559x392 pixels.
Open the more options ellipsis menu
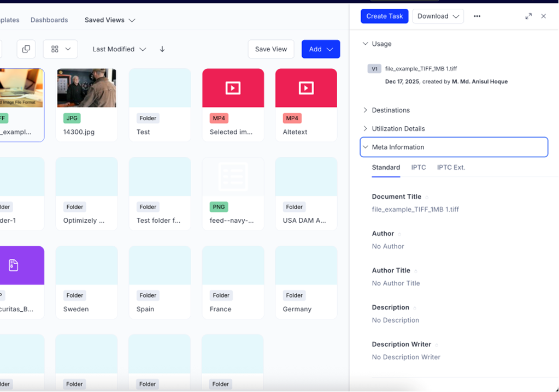coord(476,16)
